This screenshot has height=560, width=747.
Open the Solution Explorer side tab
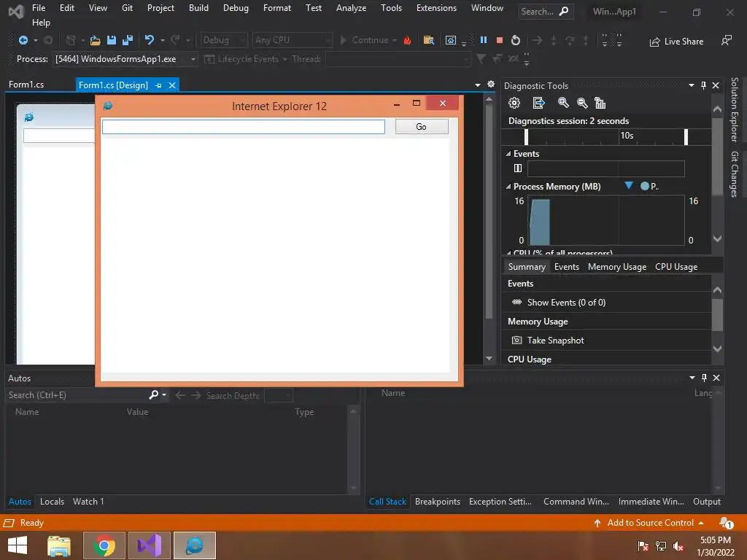point(735,109)
